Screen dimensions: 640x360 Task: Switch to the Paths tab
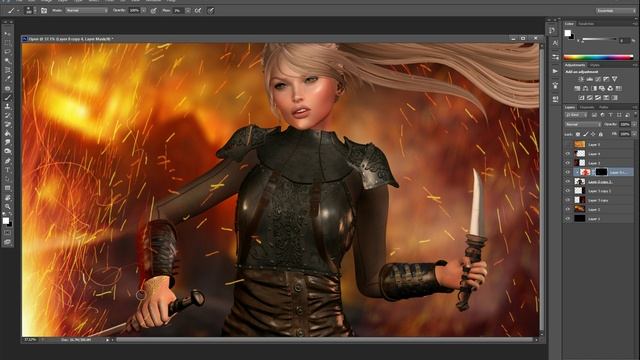pyautogui.click(x=604, y=107)
